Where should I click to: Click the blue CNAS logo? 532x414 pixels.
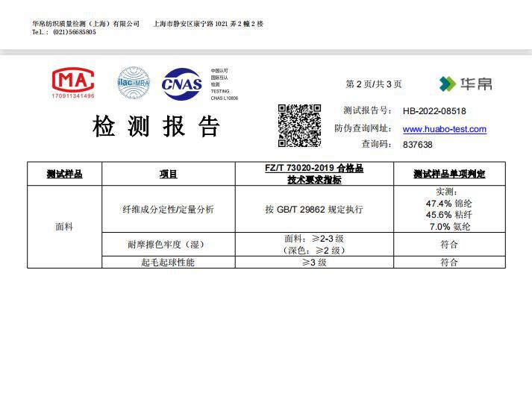(182, 84)
